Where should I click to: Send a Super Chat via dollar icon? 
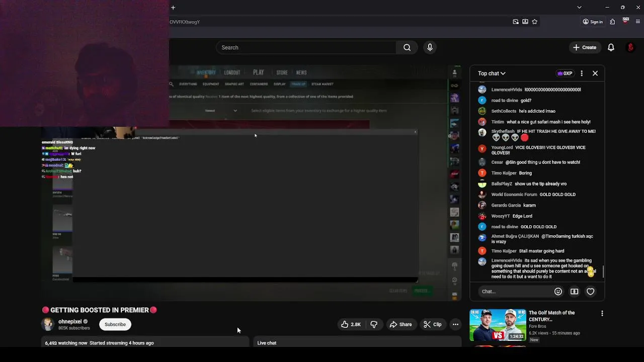tap(574, 291)
